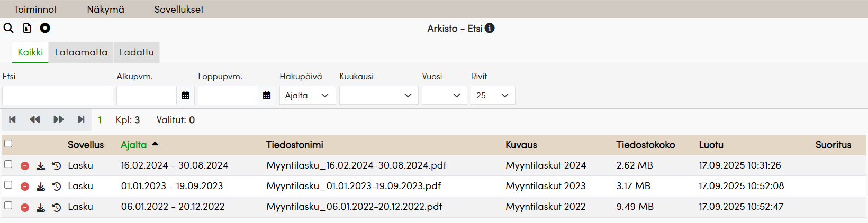Toggle the select-all checkbox in table header
Viewport: 868px width, 223px height.
point(8,144)
